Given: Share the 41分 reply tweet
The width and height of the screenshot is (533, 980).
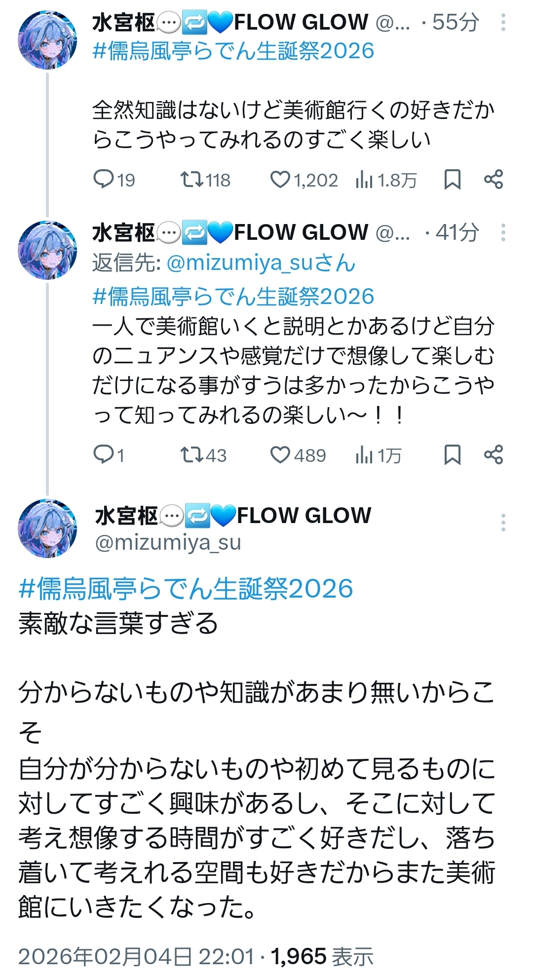Looking at the screenshot, I should (x=493, y=454).
